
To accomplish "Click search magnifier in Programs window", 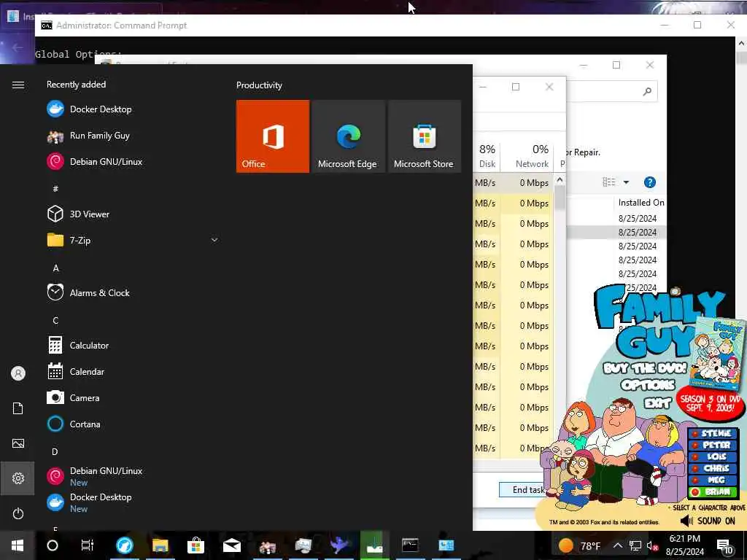I will [647, 91].
